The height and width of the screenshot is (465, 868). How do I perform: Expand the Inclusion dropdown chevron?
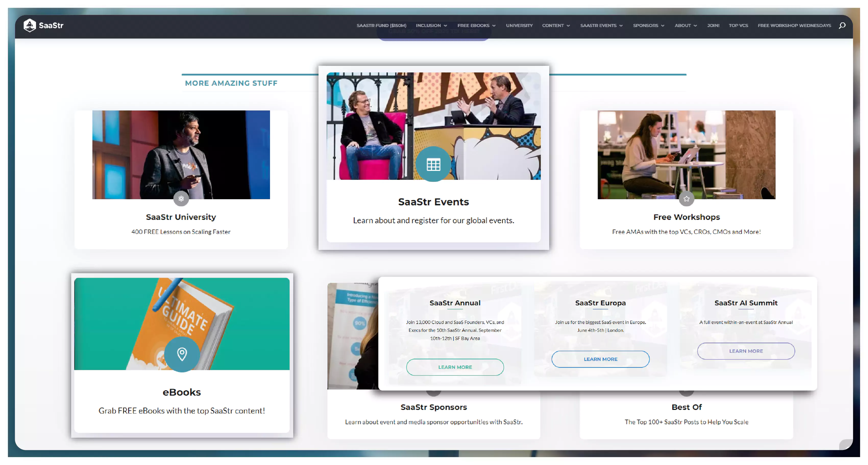[445, 26]
